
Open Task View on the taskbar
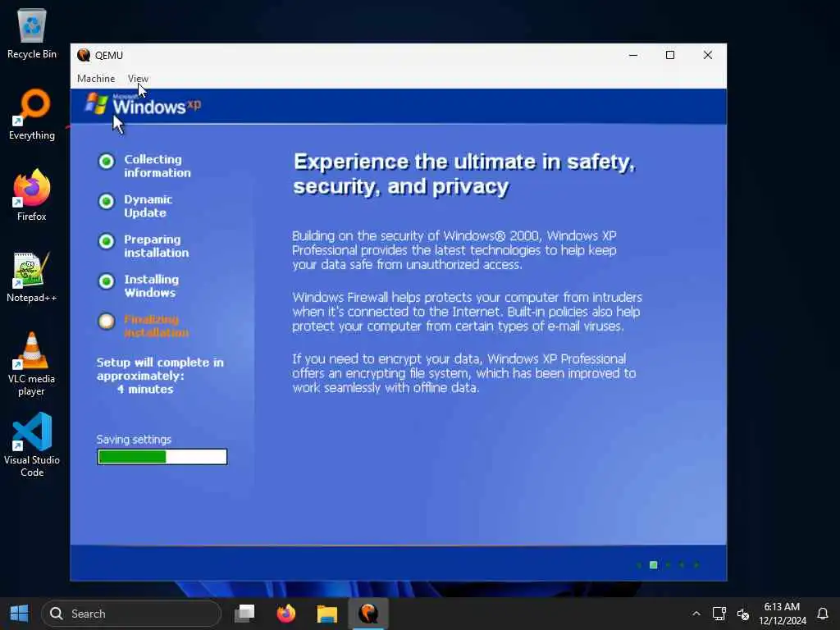coord(244,614)
